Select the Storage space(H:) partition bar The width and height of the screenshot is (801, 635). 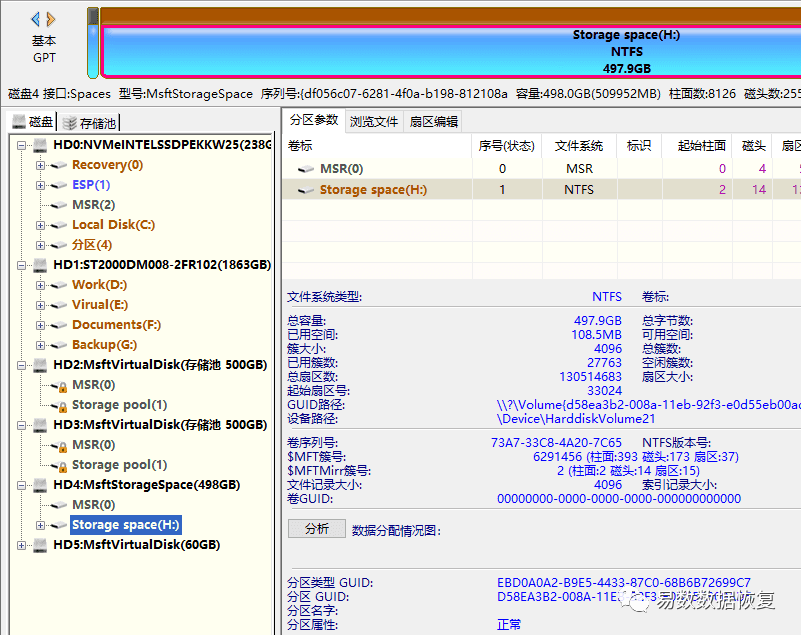click(452, 52)
